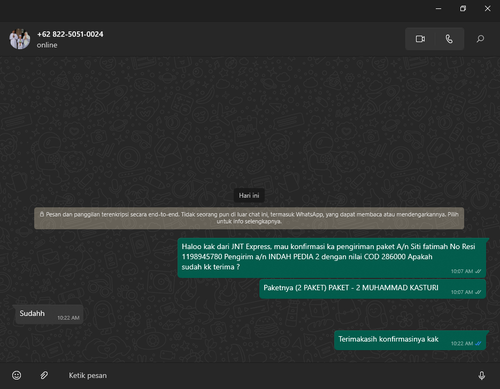Select the 'Paketnya (2 PAKET)' message bubble
The image size is (500, 389).
pos(373,289)
